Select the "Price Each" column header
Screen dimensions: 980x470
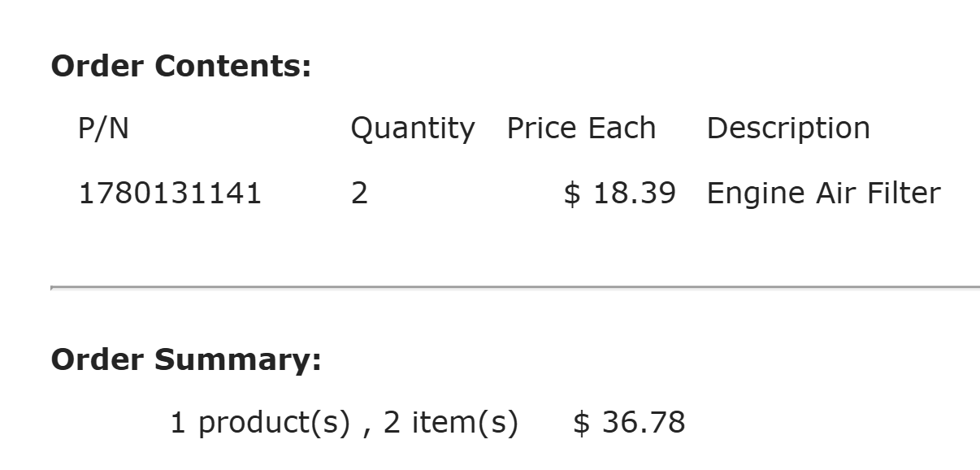(x=581, y=128)
